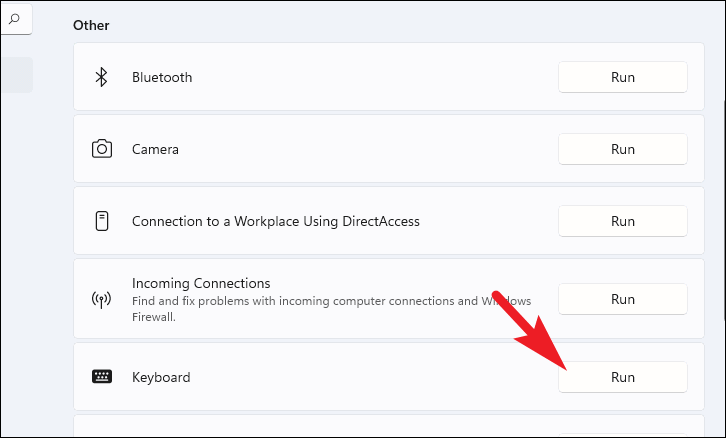Run the Camera troubleshooter
The width and height of the screenshot is (726, 438).
(622, 149)
